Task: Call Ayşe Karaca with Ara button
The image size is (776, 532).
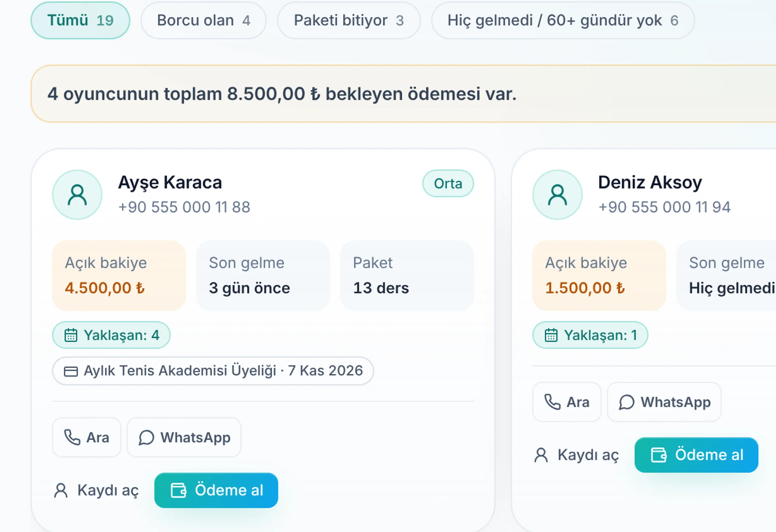Action: [x=86, y=437]
